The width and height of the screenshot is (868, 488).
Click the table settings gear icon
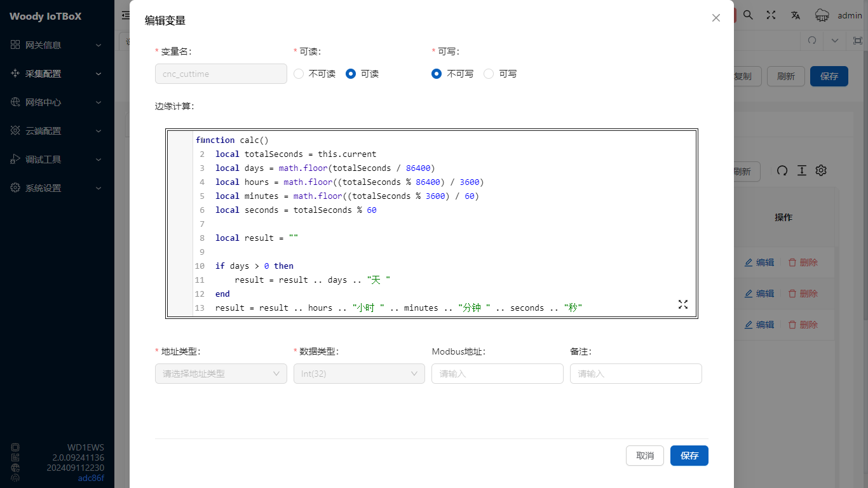(x=821, y=170)
